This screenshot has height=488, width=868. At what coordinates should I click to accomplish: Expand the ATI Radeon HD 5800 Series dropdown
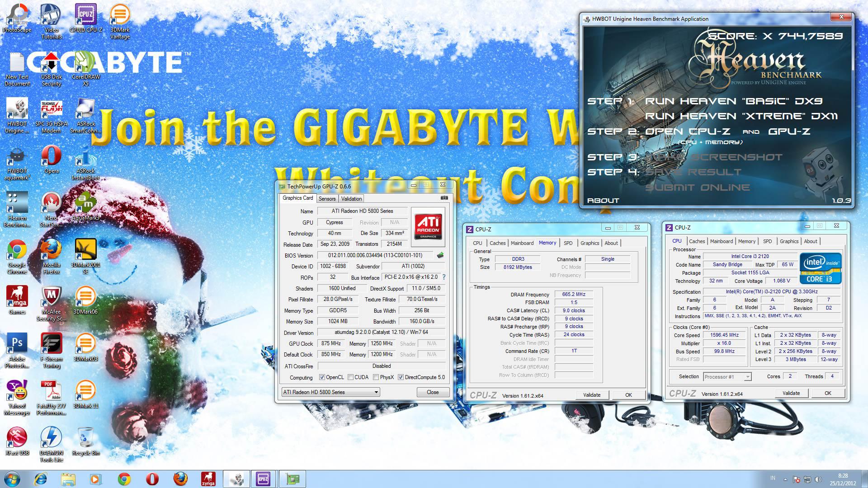330,392
